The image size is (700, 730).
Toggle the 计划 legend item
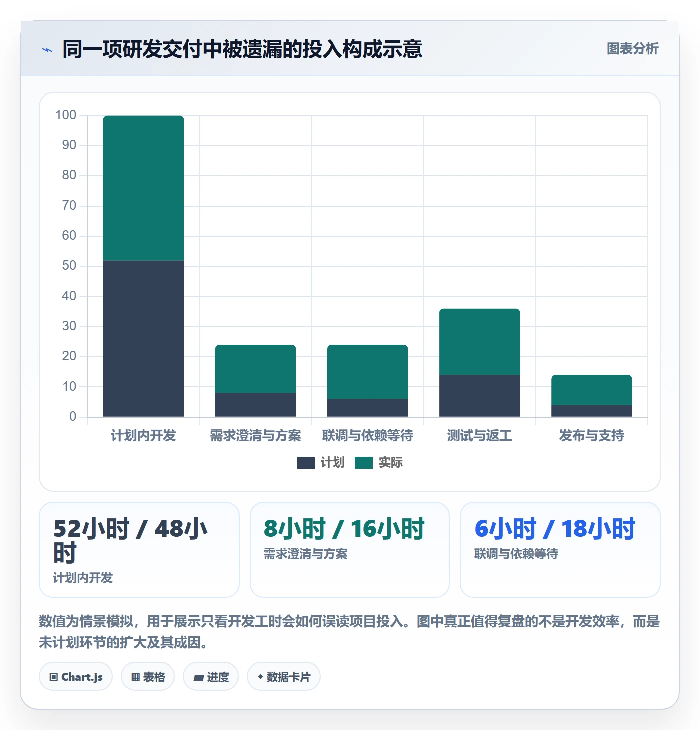click(321, 463)
